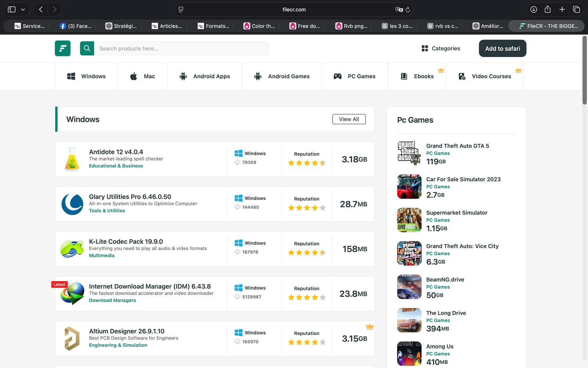
Task: Open Among Us game thumbnail
Action: pyautogui.click(x=409, y=354)
